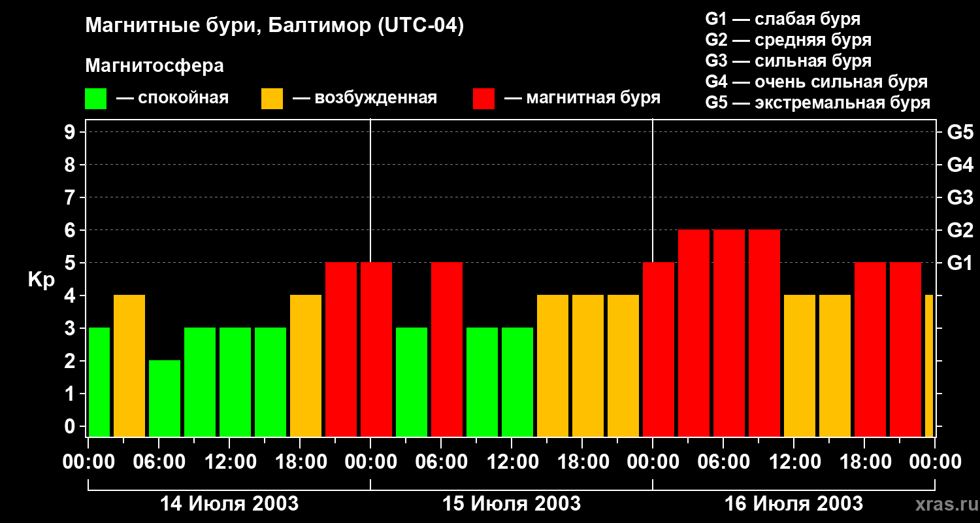Select the 'Магнитосфера' legend heading
The width and height of the screenshot is (980, 523).
point(154,66)
